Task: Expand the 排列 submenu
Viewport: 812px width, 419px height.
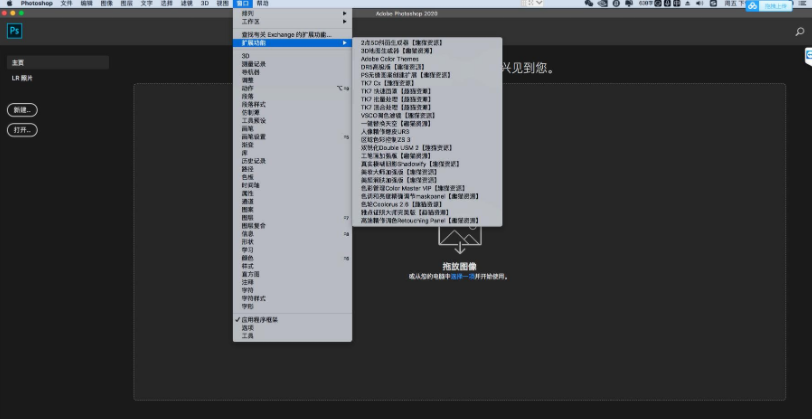Action: 292,13
